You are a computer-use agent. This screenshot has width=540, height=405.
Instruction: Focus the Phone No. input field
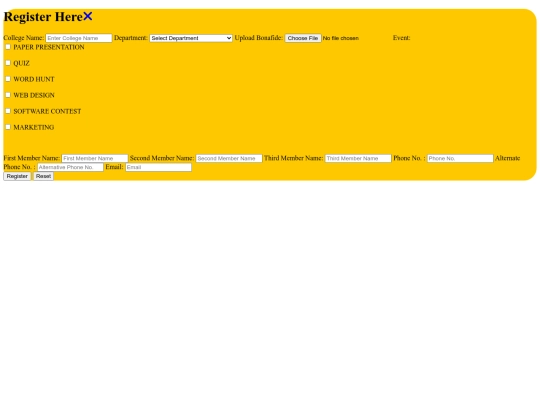click(460, 158)
